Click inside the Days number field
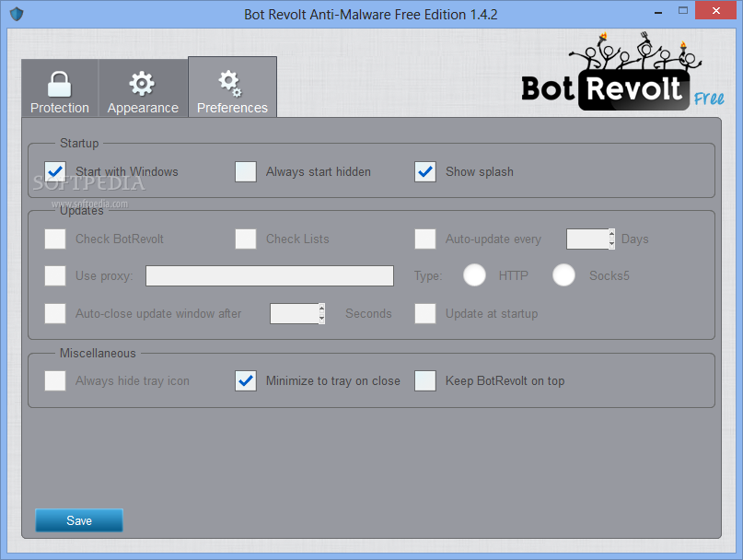The image size is (743, 560). click(x=587, y=239)
